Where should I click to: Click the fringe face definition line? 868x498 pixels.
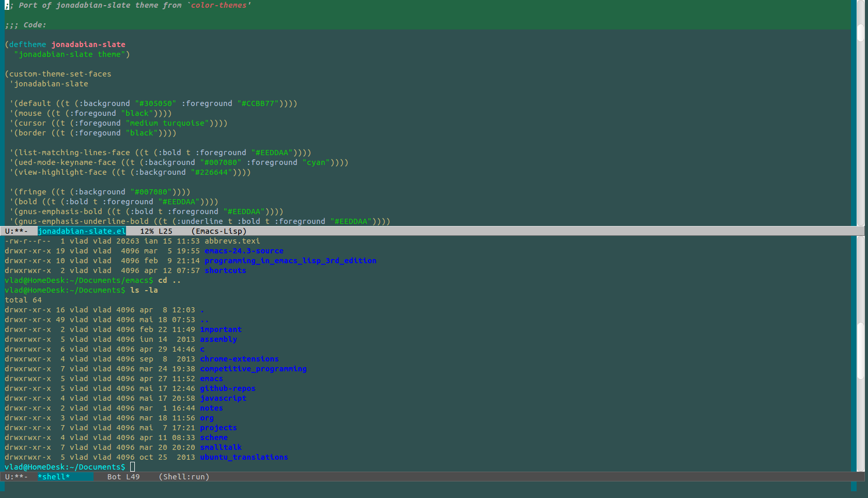click(100, 192)
